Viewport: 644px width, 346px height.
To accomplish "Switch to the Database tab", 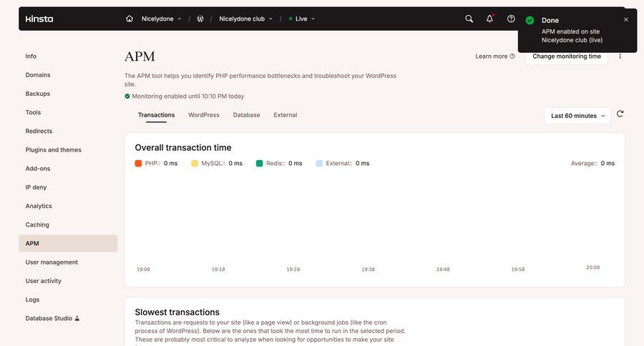I will click(246, 115).
